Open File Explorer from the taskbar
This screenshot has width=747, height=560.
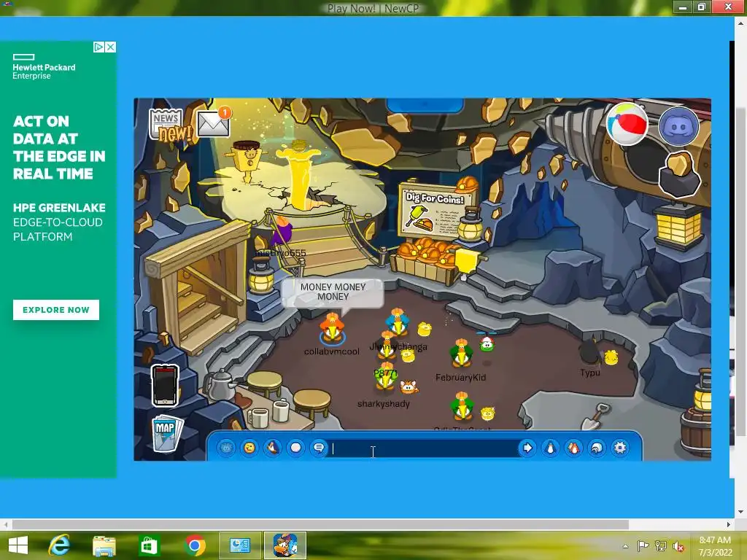104,545
